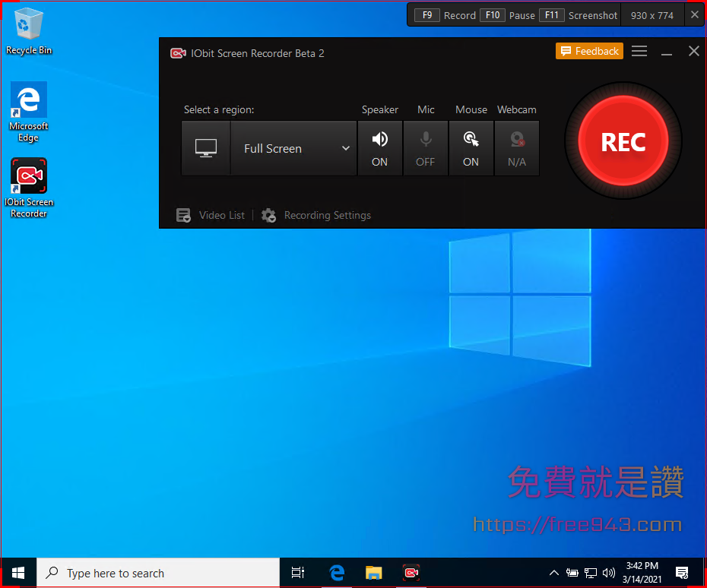Select the region monitor icon

click(205, 147)
